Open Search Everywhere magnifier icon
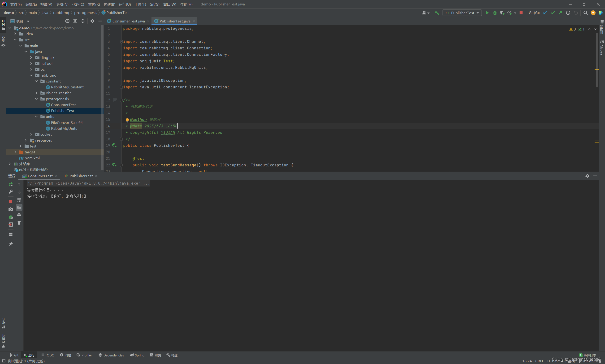This screenshot has width=605, height=364. [x=585, y=13]
